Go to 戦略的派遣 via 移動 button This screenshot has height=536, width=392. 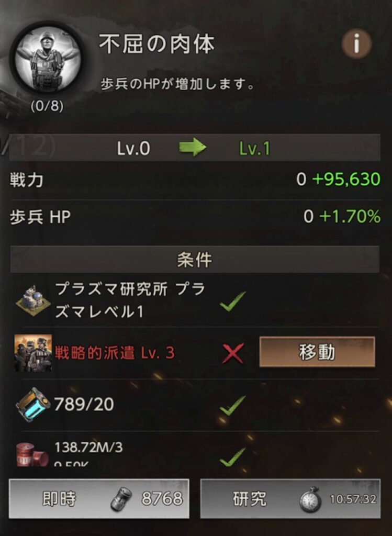click(317, 352)
